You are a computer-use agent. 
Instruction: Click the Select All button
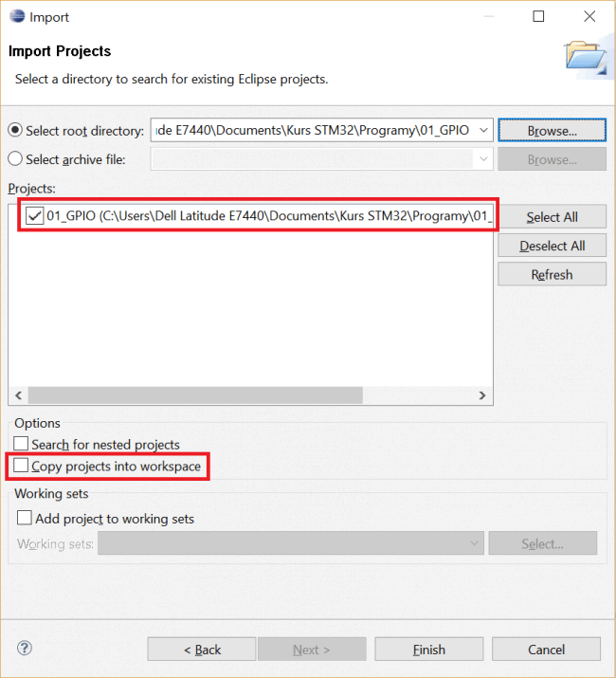coord(552,216)
